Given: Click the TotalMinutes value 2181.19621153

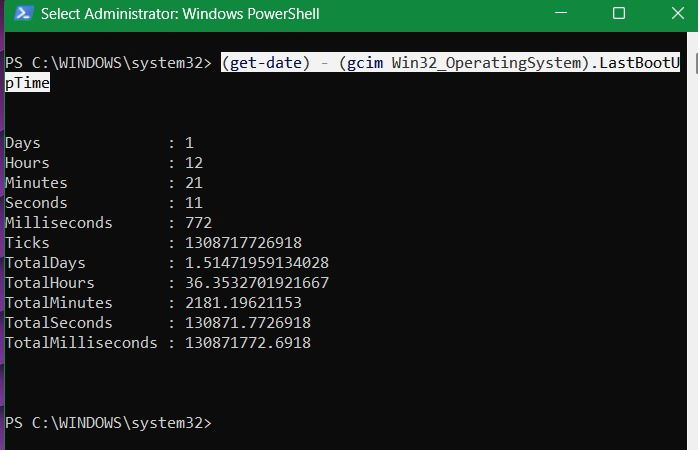Looking at the screenshot, I should coord(243,303).
